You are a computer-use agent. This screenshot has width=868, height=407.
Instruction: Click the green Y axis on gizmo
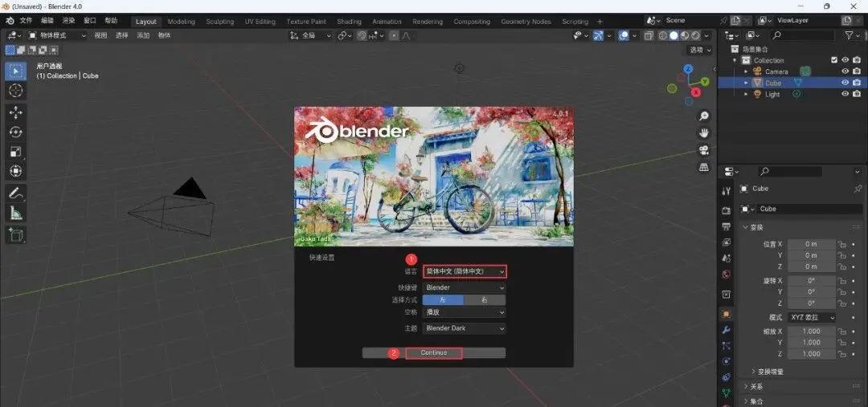click(705, 81)
